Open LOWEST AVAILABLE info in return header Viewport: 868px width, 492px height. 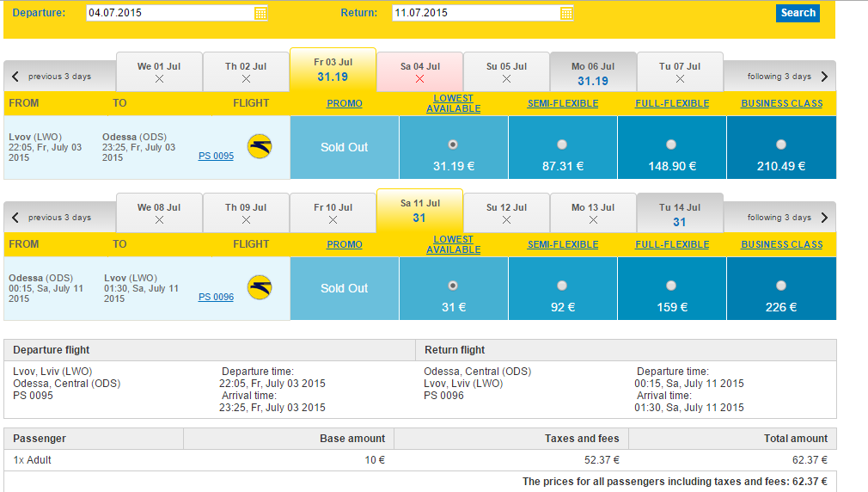tap(454, 244)
